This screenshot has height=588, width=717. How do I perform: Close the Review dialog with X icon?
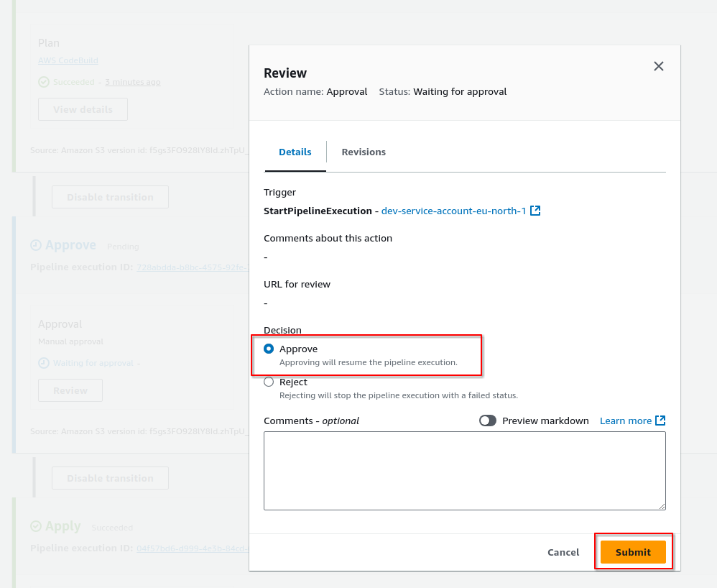tap(659, 66)
